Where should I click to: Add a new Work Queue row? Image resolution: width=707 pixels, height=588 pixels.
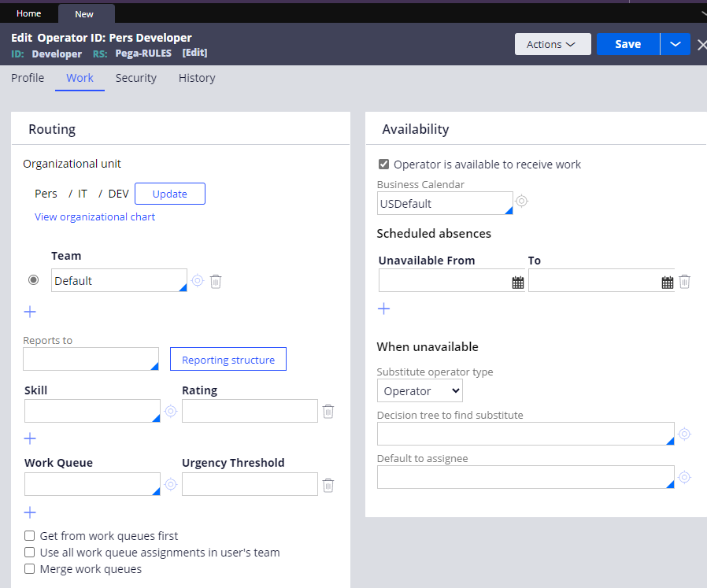click(30, 512)
